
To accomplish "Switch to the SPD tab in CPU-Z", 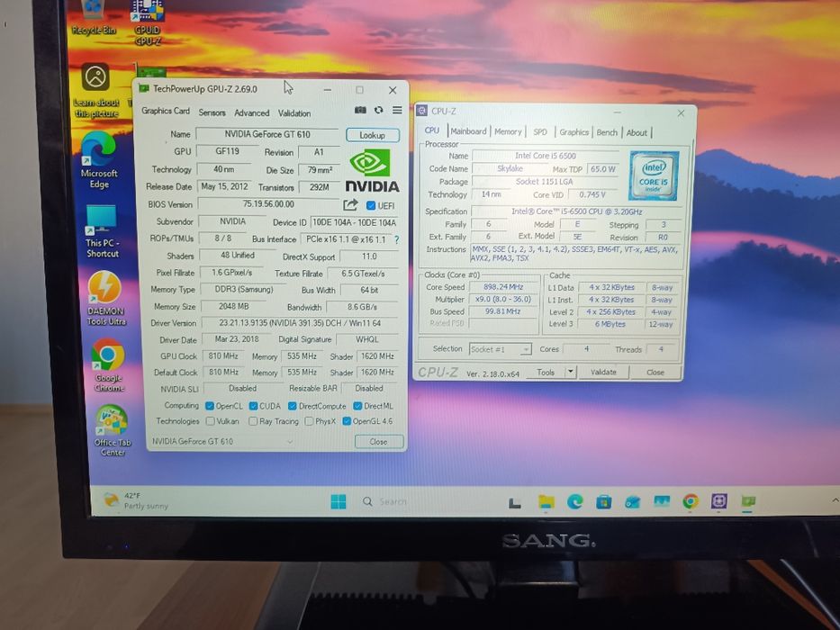I will (540, 131).
